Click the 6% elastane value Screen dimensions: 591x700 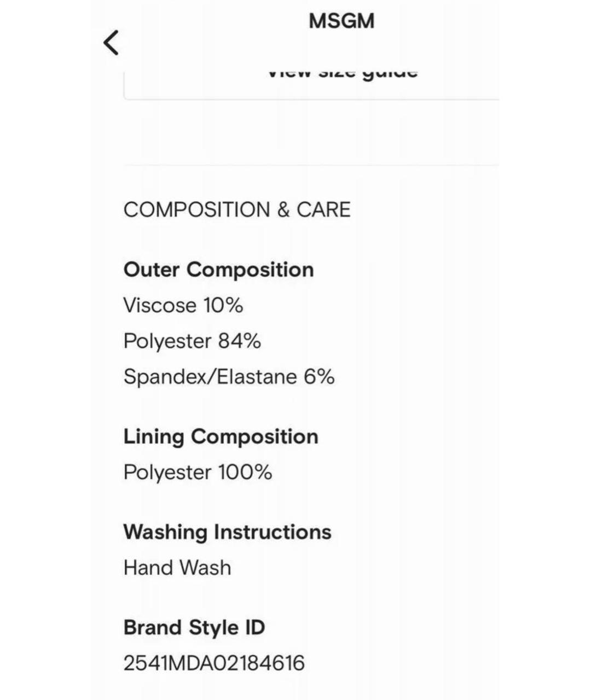click(319, 377)
